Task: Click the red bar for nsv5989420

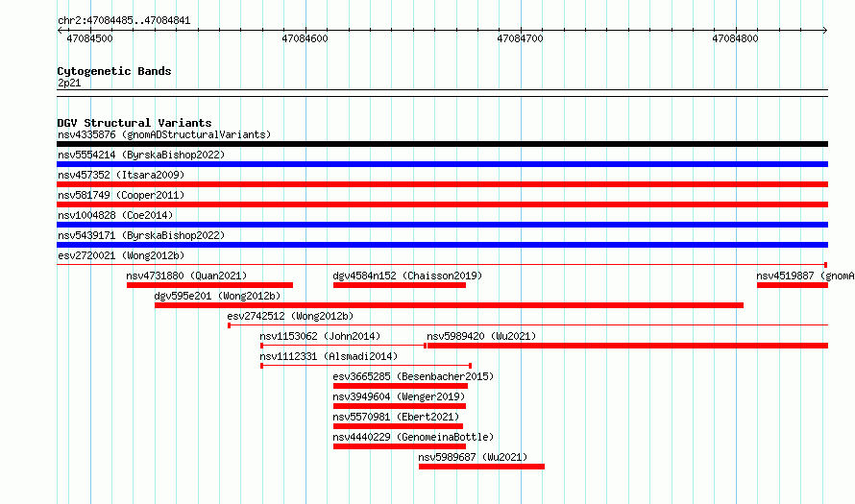Action: [x=627, y=346]
